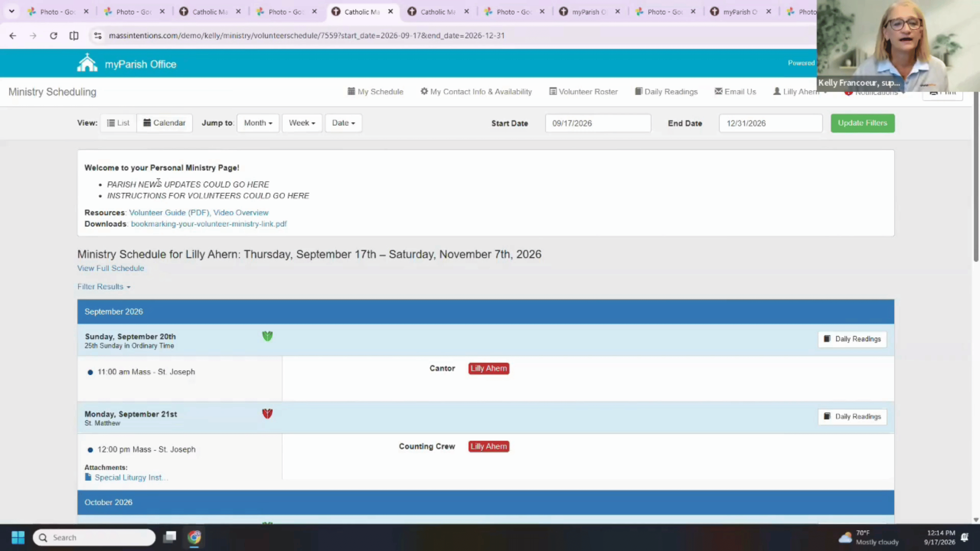Open the Special Liturgy Inst attachment

[x=127, y=478]
